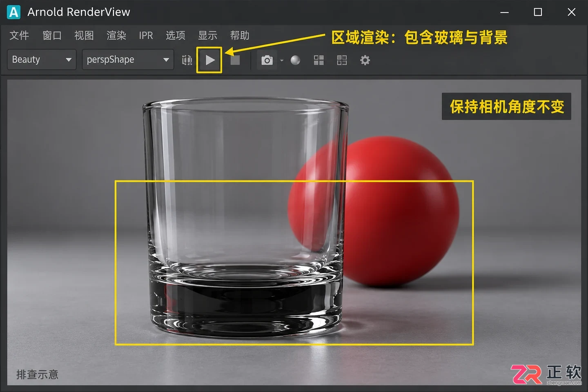Maximize the Arnold RenderView window

click(538, 12)
